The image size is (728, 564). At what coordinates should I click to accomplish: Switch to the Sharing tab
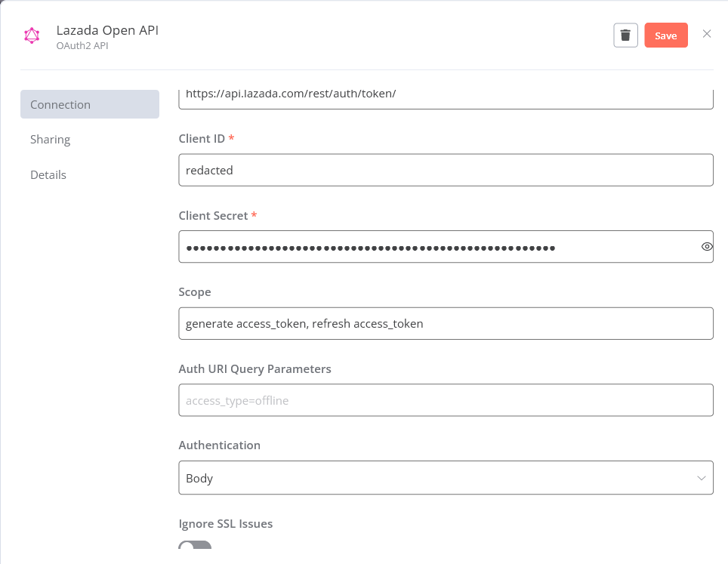pyautogui.click(x=50, y=140)
